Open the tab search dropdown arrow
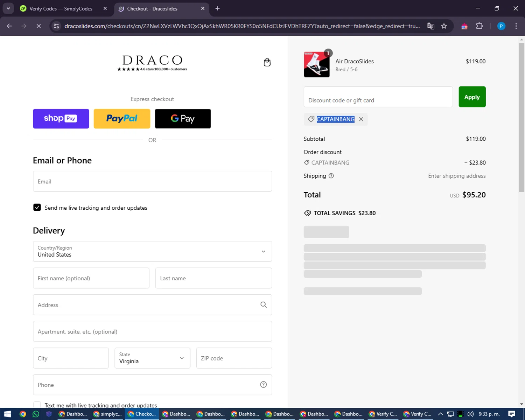The image size is (525, 420). [x=8, y=8]
